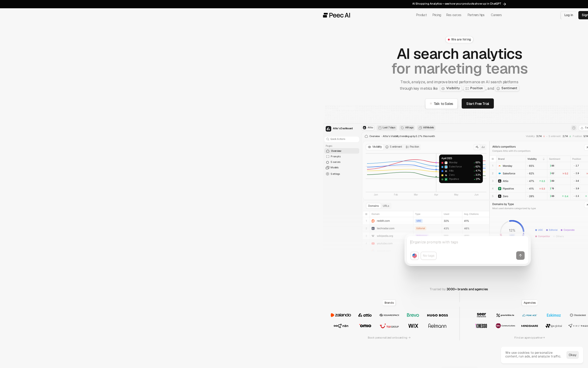588x368 pixels.
Task: Click the Attio's Dashboard logo icon
Action: coord(328,129)
